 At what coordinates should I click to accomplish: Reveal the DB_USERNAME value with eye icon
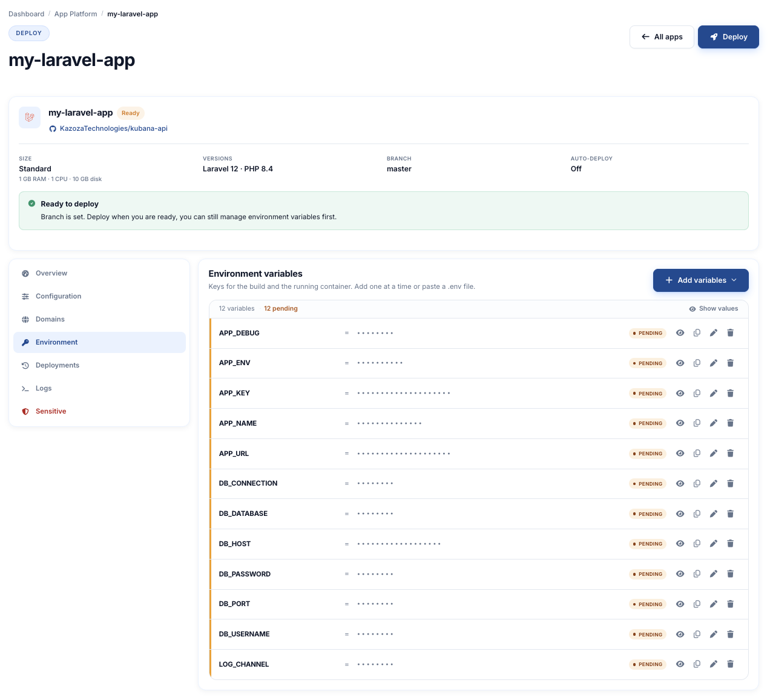pos(680,635)
